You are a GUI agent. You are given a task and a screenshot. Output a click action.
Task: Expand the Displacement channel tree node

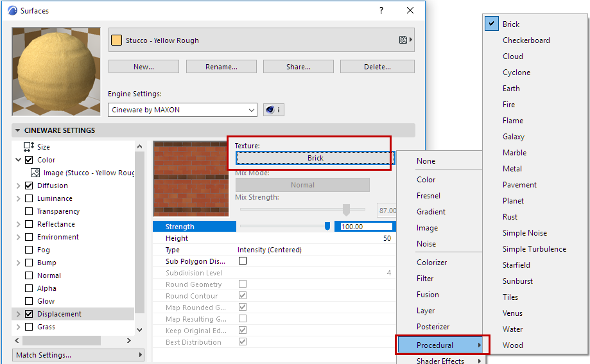(x=18, y=313)
